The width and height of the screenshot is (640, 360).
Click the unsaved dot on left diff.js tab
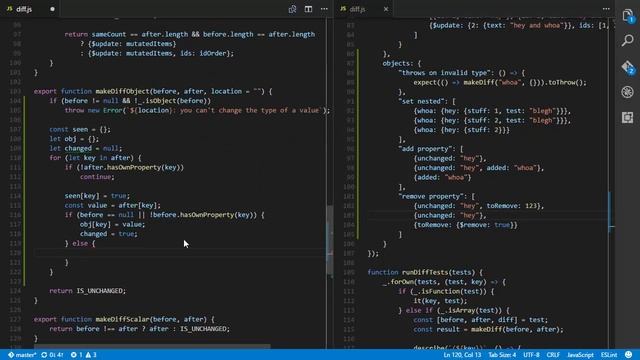click(52, 9)
